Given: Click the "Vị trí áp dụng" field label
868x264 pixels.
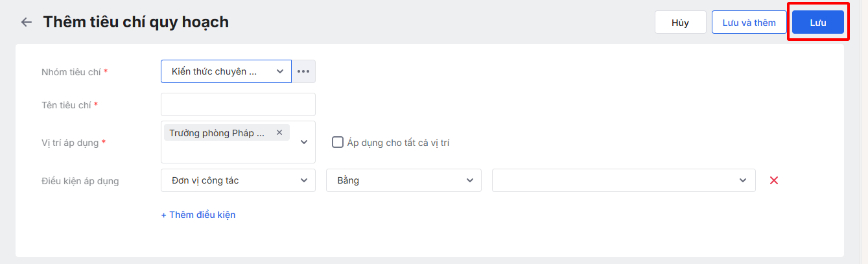Looking at the screenshot, I should coord(70,143).
